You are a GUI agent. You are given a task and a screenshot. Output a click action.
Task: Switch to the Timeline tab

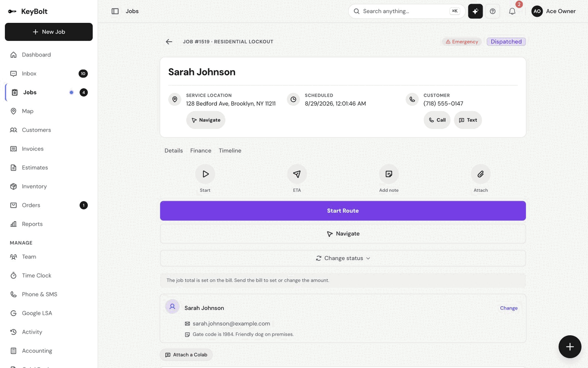pos(230,151)
